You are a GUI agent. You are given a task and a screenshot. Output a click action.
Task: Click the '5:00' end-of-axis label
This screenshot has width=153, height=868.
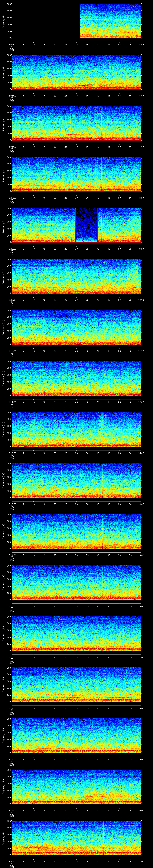pos(141,44)
